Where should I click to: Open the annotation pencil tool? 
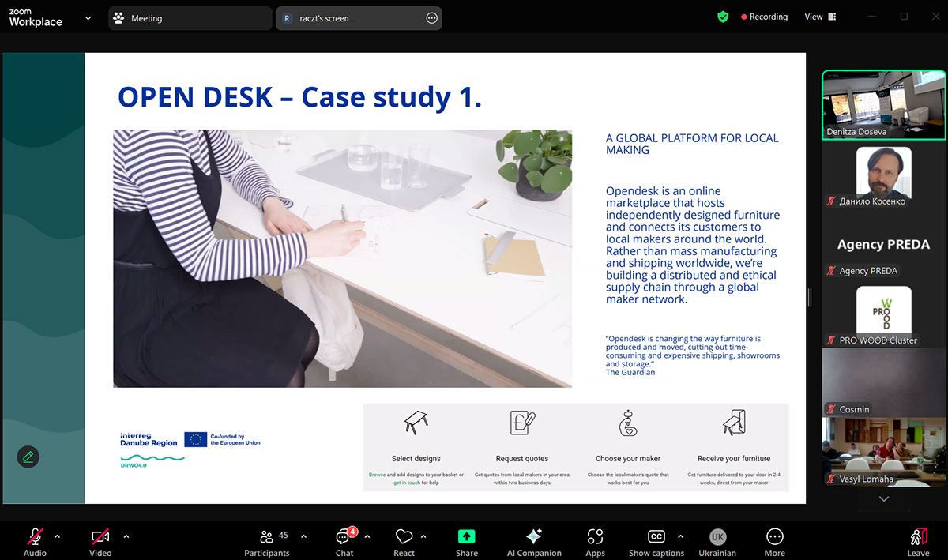click(x=28, y=457)
